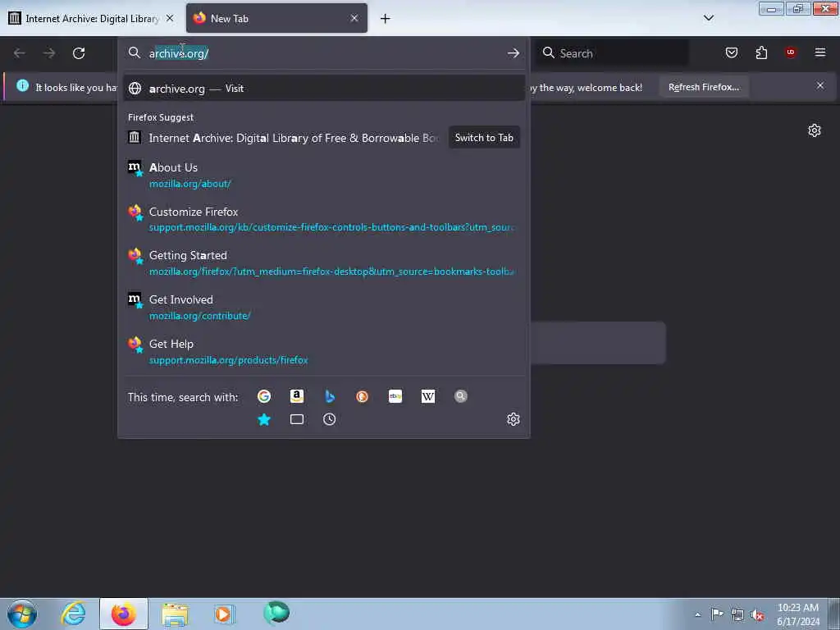
Task: Click the Switch to Tab button
Action: coord(484,138)
